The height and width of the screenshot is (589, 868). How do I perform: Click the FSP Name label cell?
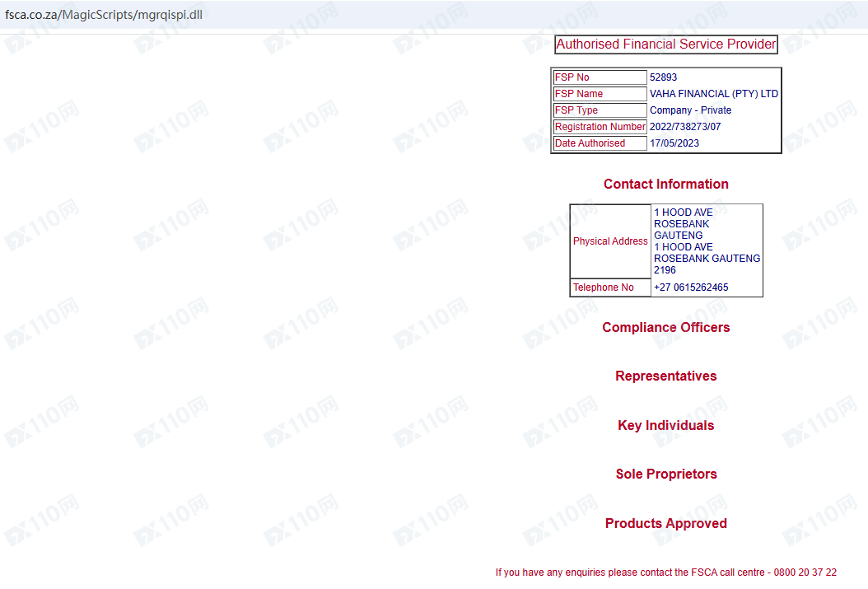click(x=600, y=94)
